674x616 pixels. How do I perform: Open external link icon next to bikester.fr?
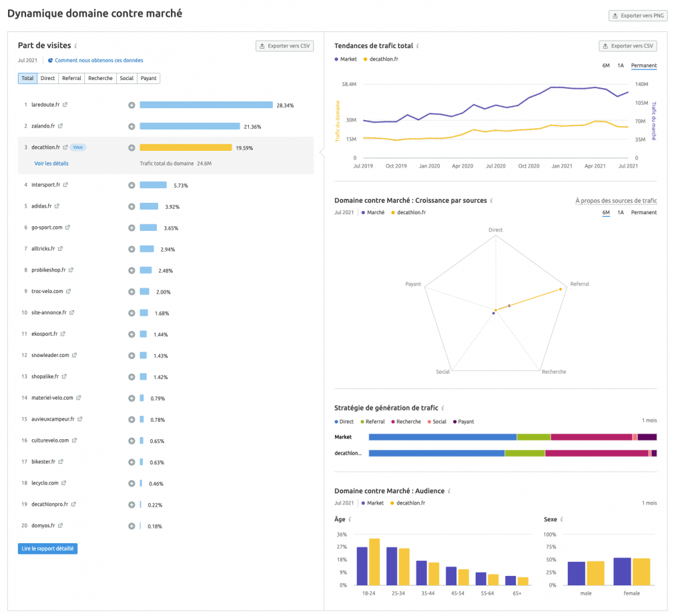coord(61,462)
